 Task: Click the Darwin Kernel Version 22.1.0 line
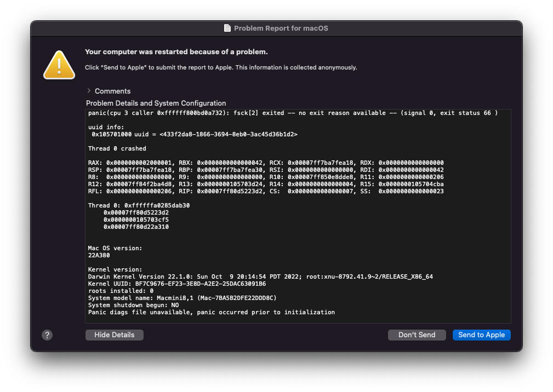pos(260,277)
